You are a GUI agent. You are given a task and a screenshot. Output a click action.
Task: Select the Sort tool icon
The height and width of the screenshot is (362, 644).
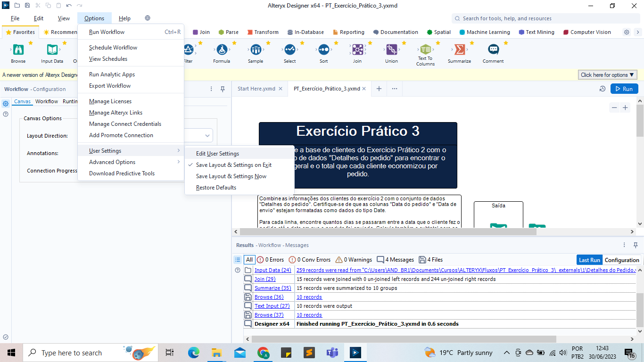point(323,49)
